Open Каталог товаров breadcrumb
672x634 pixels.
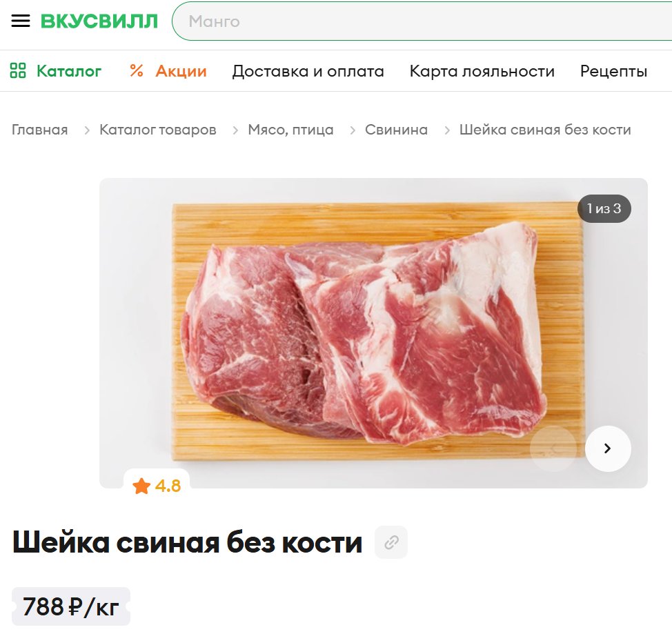(x=158, y=130)
